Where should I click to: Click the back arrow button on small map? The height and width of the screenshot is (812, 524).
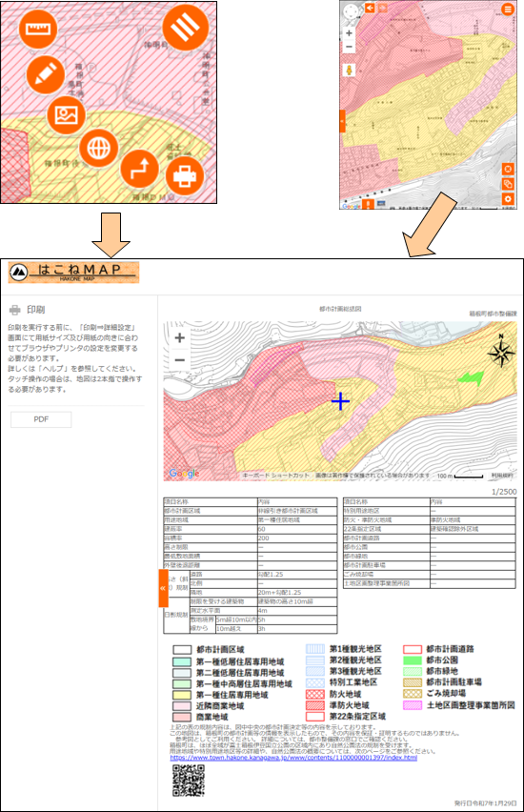pos(370,8)
